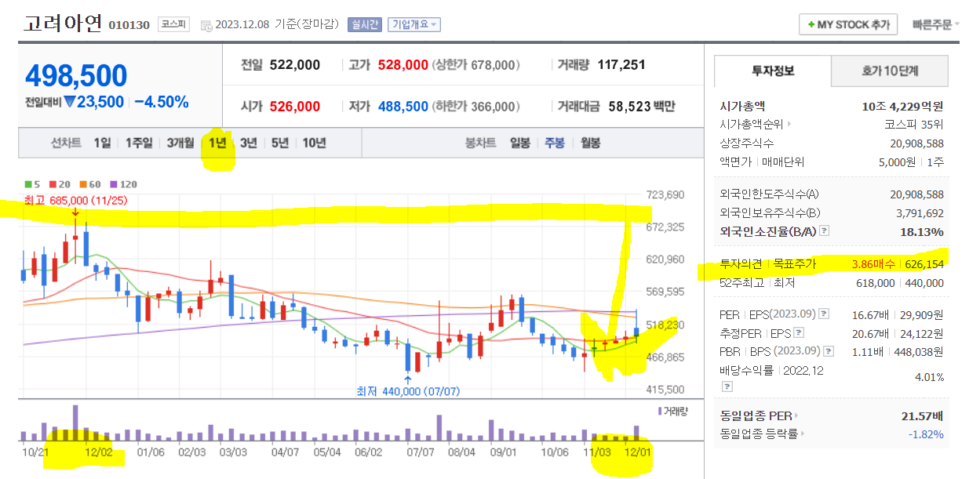Click the 코스피 market badge

tap(173, 24)
